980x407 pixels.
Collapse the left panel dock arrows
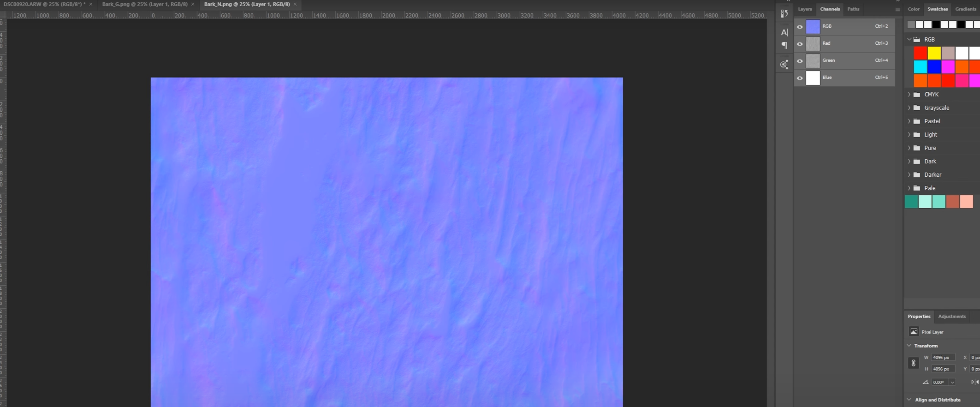[788, 1]
